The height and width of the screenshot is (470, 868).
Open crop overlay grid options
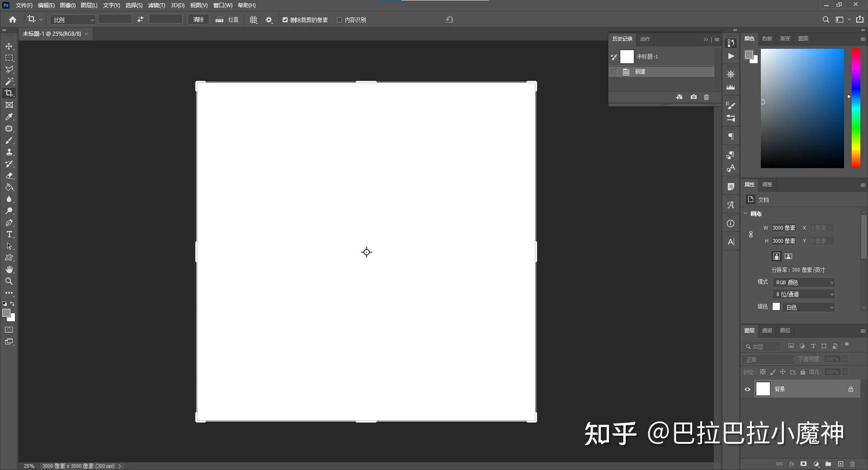(x=254, y=20)
